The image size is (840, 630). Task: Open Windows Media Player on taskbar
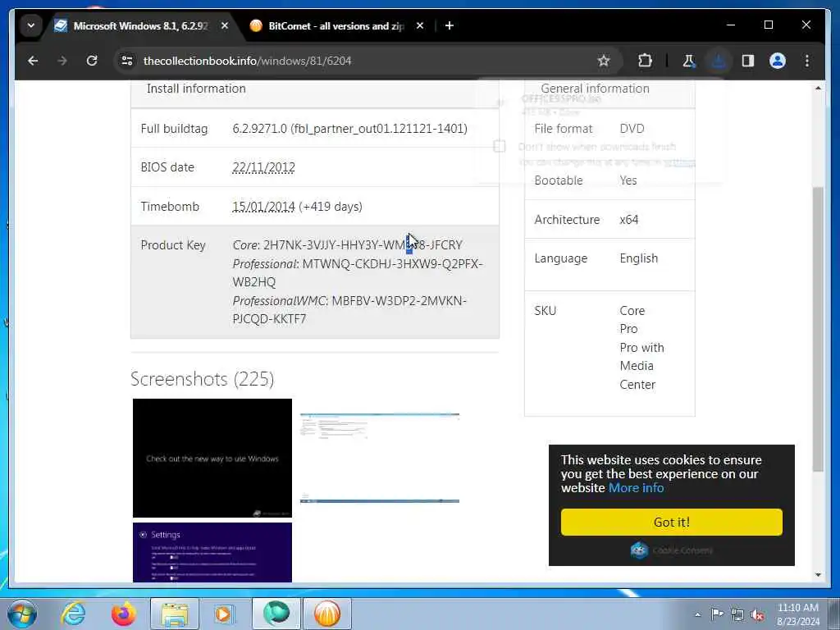click(x=223, y=614)
